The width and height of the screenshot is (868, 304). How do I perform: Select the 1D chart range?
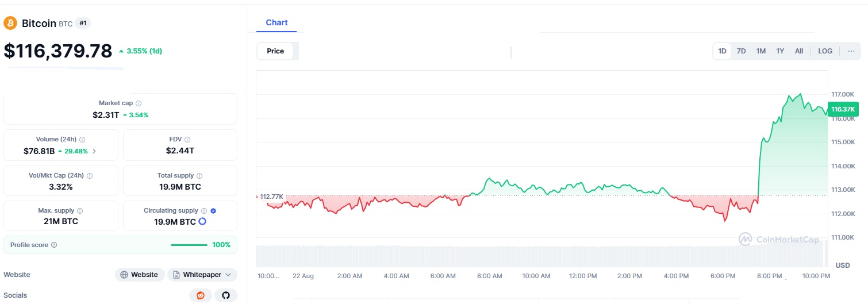point(723,51)
